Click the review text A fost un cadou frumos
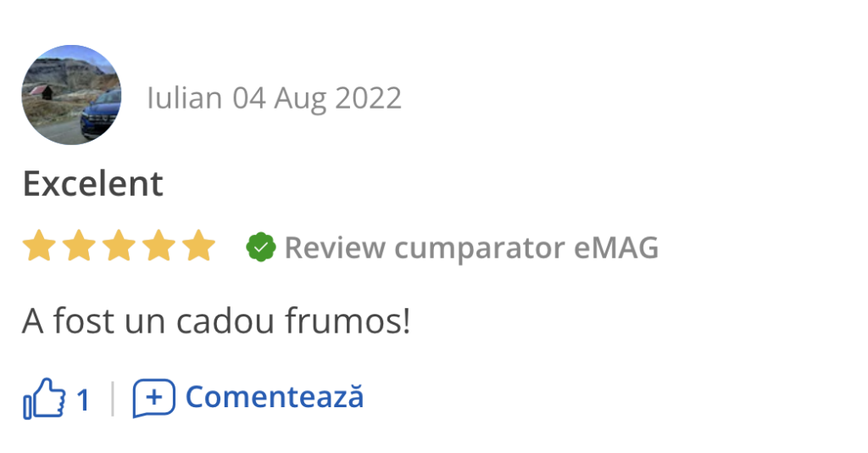 [216, 321]
